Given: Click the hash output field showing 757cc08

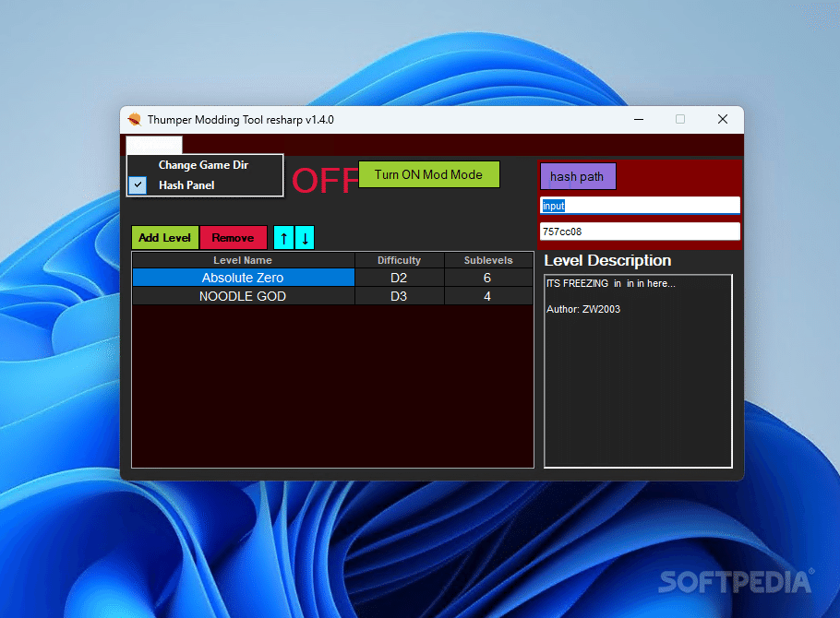Looking at the screenshot, I should coord(640,232).
